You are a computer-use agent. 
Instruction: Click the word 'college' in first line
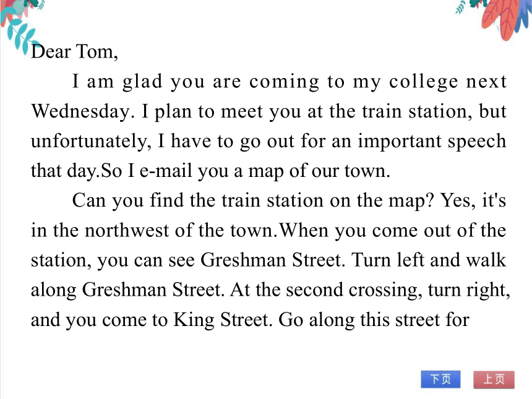pyautogui.click(x=423, y=82)
